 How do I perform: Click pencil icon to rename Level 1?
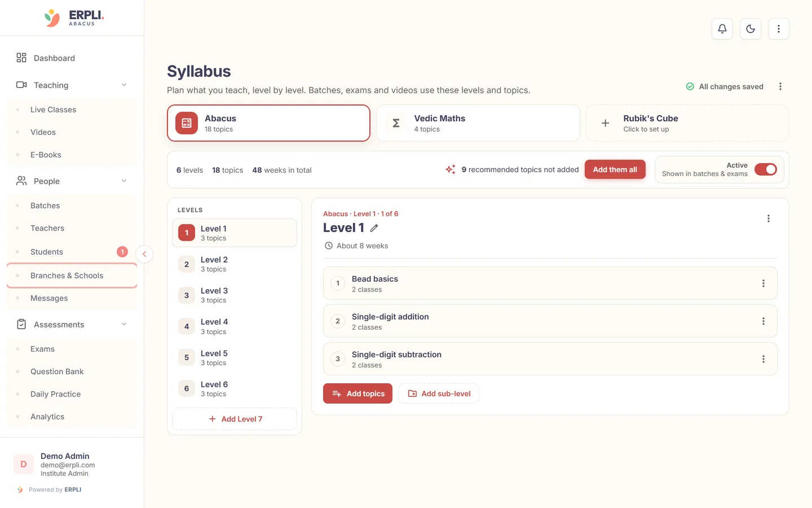[374, 228]
